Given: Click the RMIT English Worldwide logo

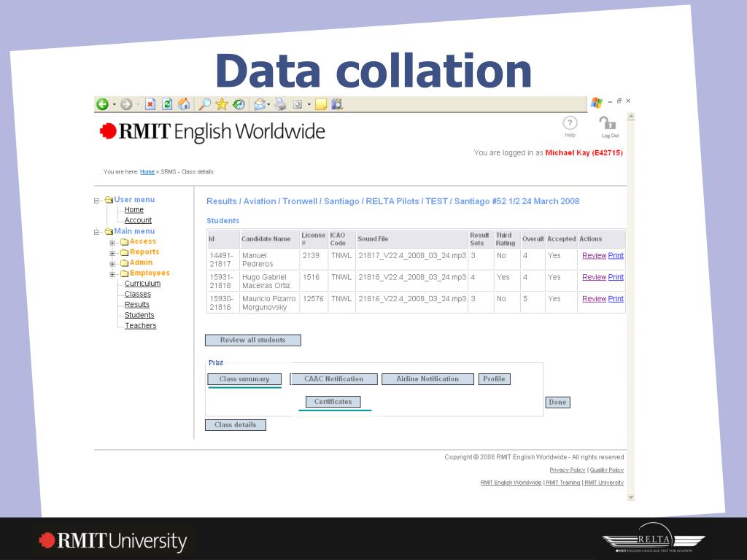Looking at the screenshot, I should click(x=212, y=131).
